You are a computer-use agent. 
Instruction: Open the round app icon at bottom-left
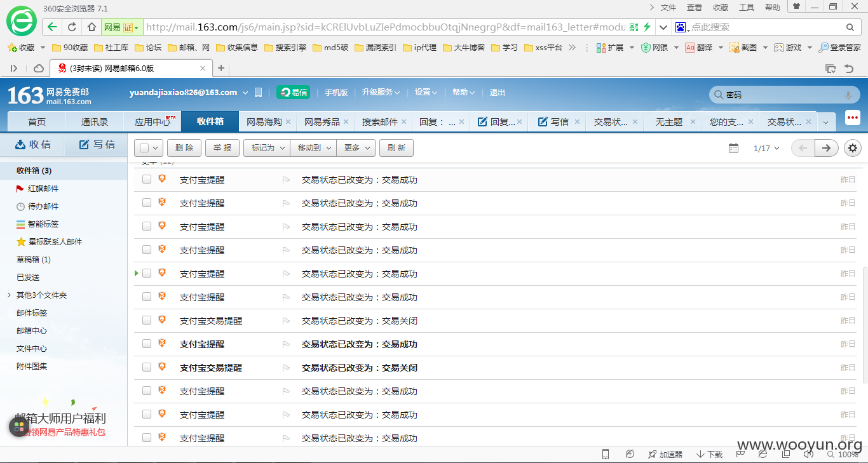point(19,427)
